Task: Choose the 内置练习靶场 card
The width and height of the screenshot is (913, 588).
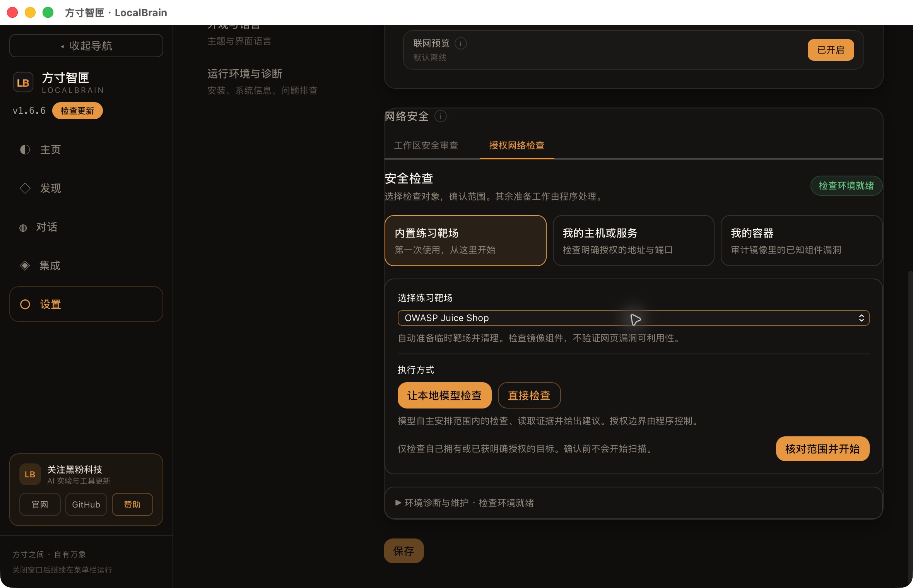Action: point(465,241)
